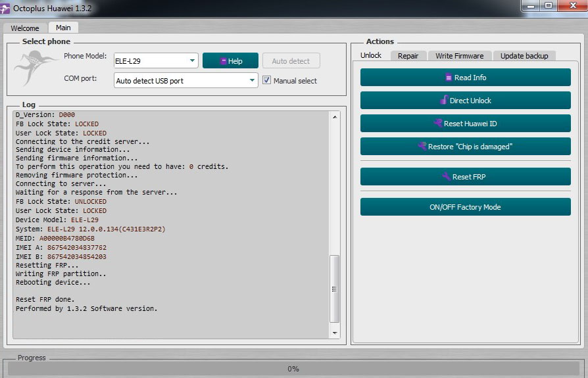Click the log scrollbar up arrow
The image size is (588, 378).
click(x=335, y=117)
